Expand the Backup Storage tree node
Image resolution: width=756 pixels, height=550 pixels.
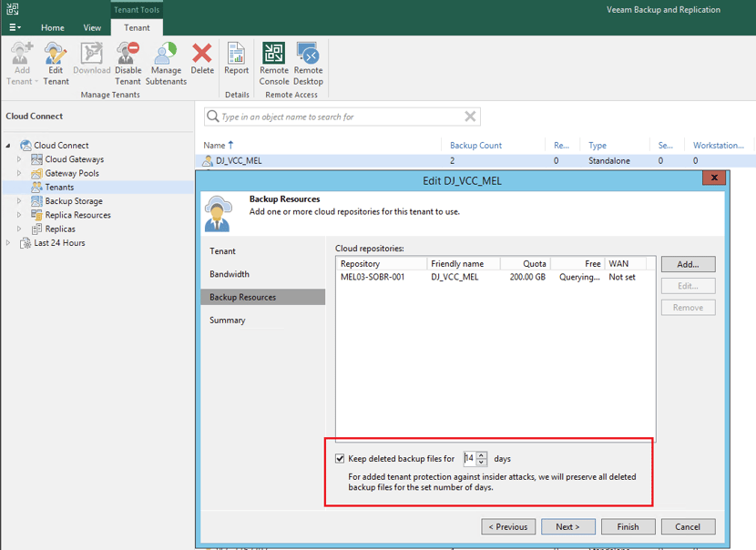[19, 201]
